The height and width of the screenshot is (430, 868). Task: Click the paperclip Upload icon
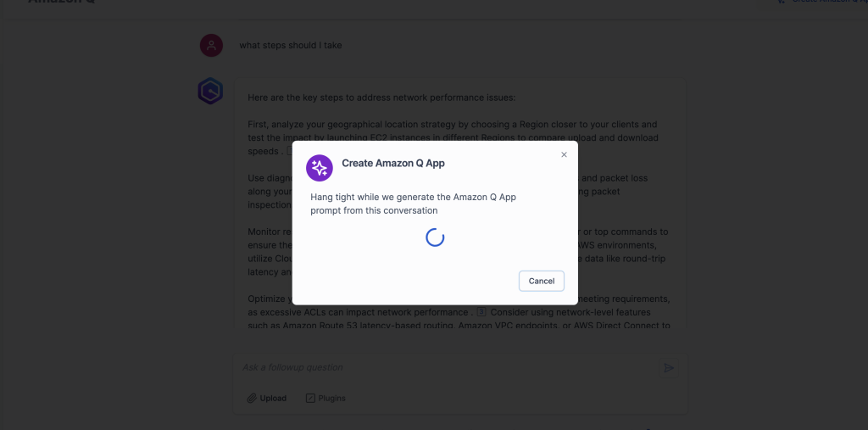(252, 398)
